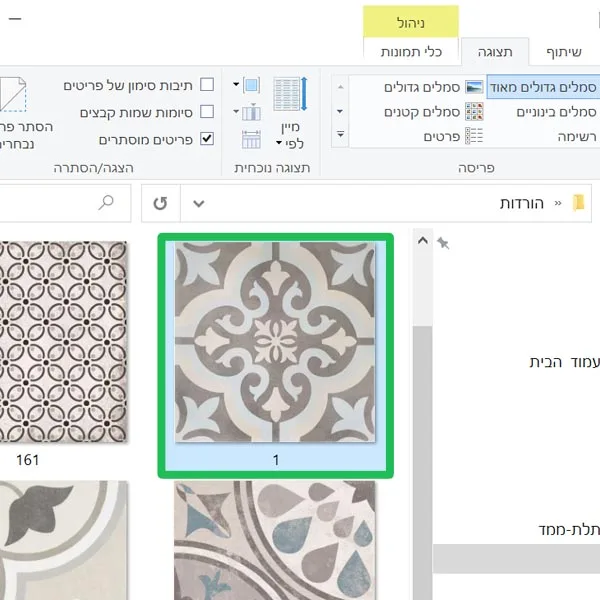Screen dimensions: 600x600
Task: Select the tile image named 161
Action: pyautogui.click(x=63, y=341)
